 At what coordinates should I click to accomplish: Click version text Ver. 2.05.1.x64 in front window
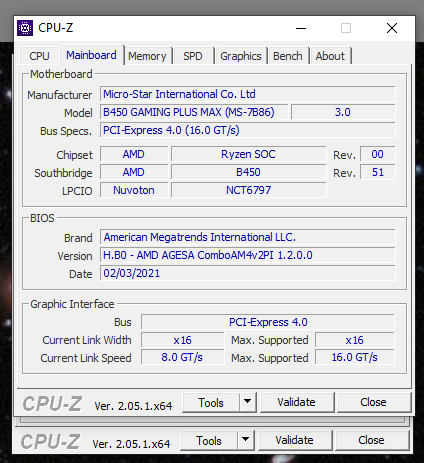pos(133,406)
